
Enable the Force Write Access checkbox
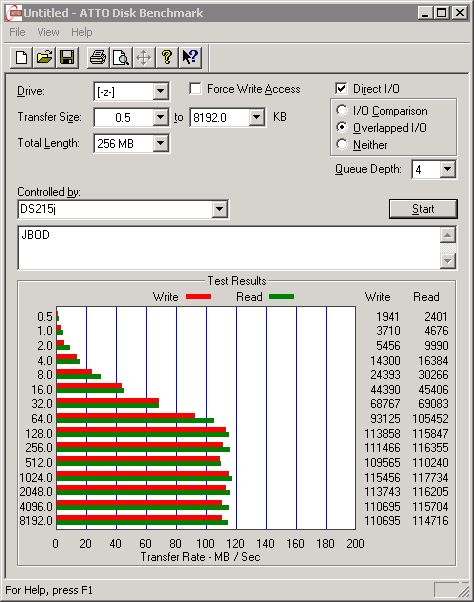[x=195, y=89]
